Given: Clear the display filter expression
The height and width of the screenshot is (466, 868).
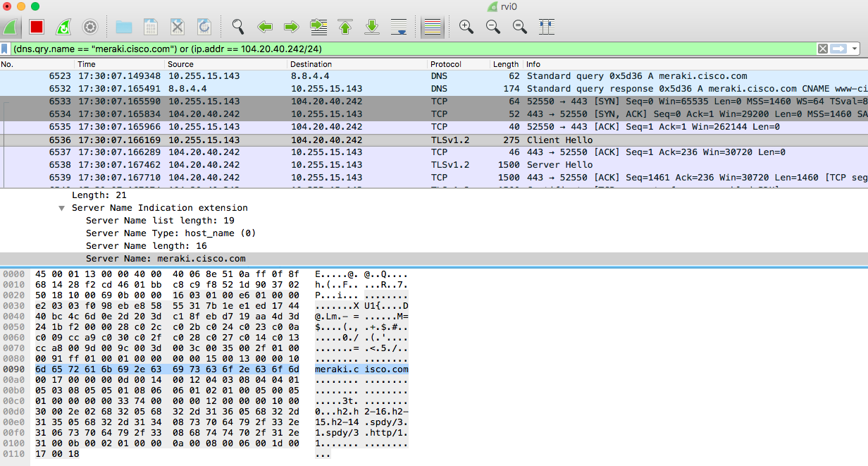Looking at the screenshot, I should (823, 49).
